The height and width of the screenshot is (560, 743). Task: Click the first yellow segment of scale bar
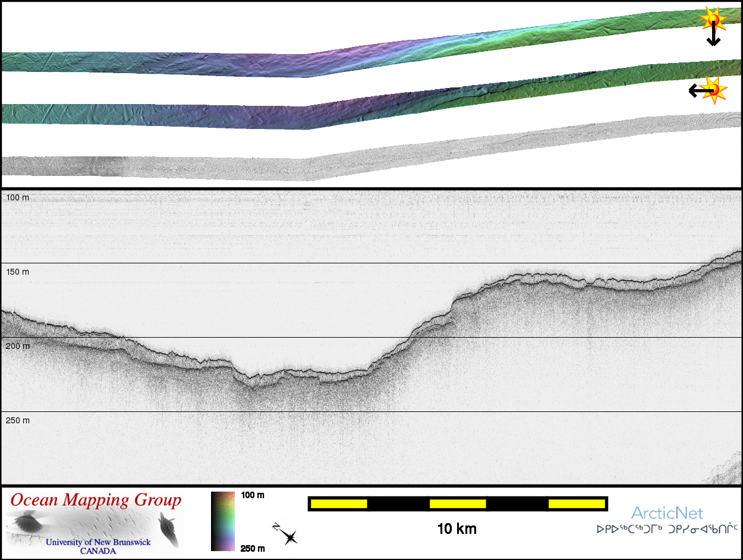339,504
